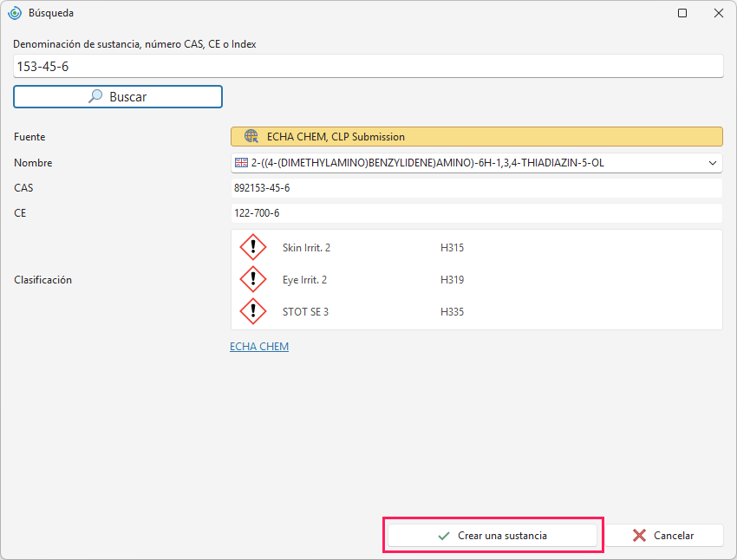Click the Fuente label

(x=29, y=137)
